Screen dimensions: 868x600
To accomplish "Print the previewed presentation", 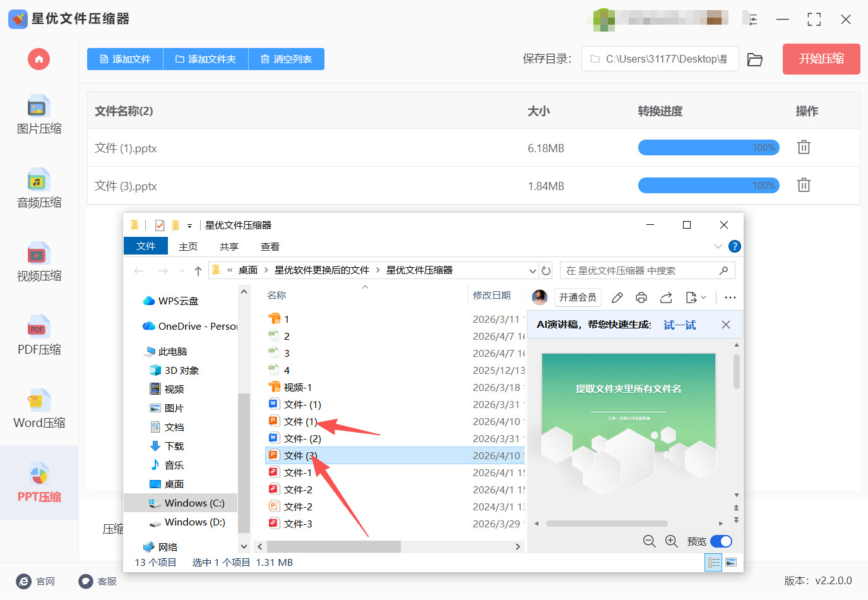I will [x=641, y=297].
